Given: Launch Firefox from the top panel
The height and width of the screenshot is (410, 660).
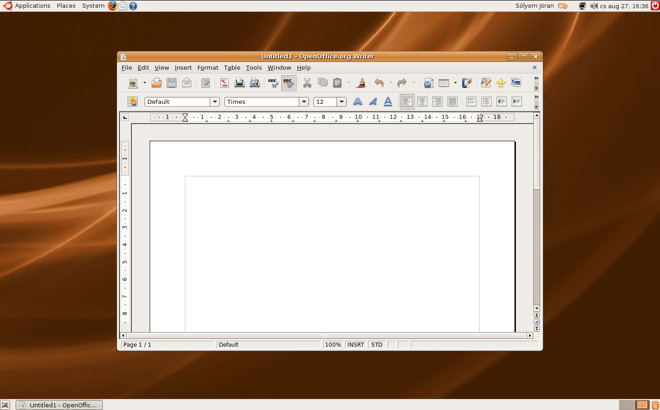Looking at the screenshot, I should pos(112,6).
